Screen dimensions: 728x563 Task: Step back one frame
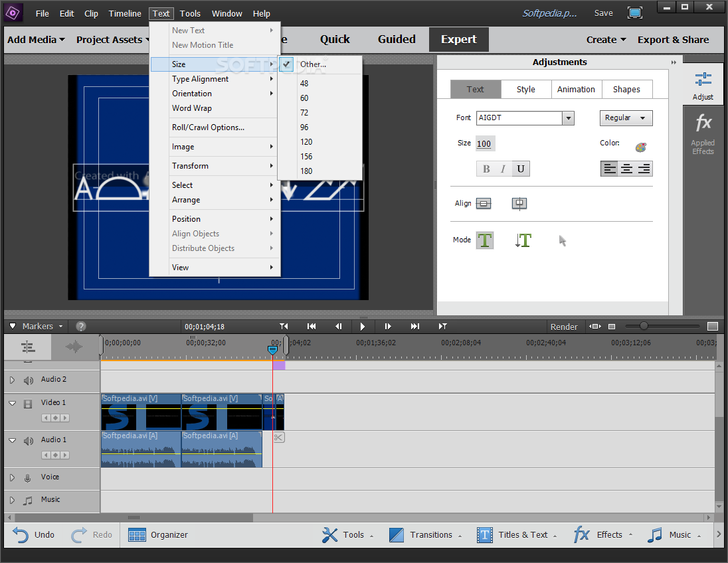(x=339, y=326)
